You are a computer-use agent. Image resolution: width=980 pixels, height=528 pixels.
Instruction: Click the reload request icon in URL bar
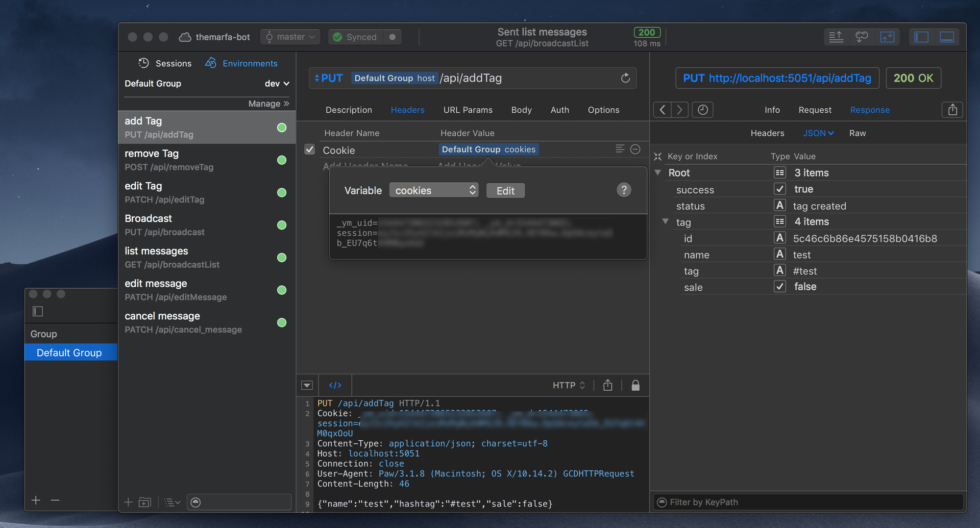pos(625,78)
